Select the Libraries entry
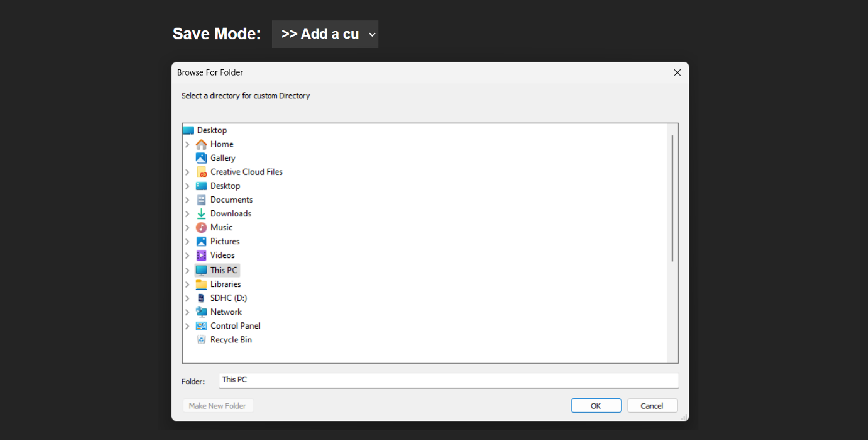 [226, 284]
